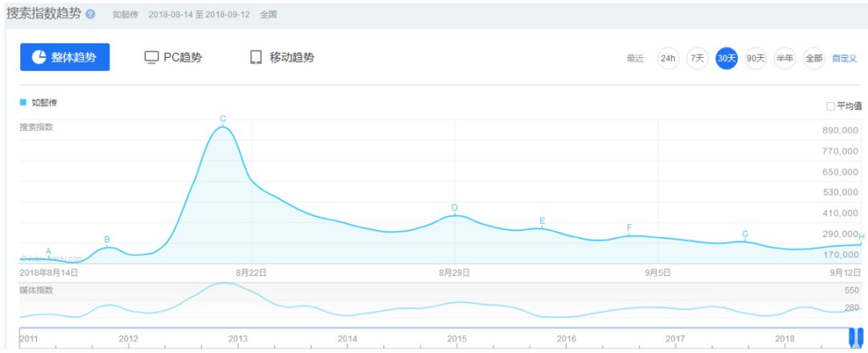Image resolution: width=868 pixels, height=353 pixels.
Task: Choose the 90天 time range
Action: [755, 58]
